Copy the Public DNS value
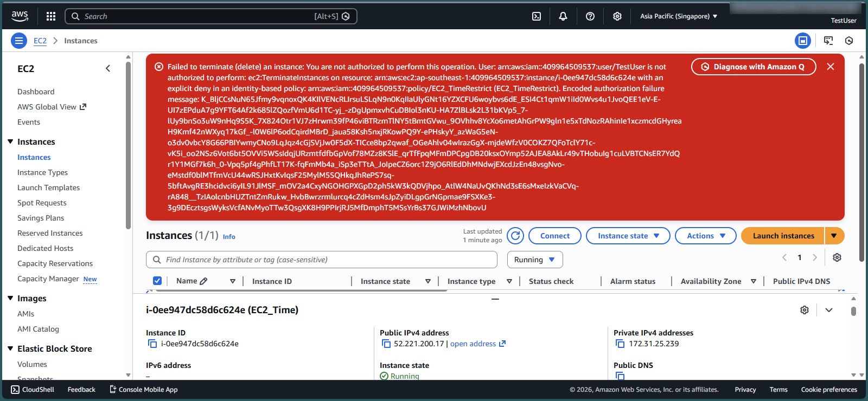Screen dimensions: 868x401 pyautogui.click(x=620, y=376)
